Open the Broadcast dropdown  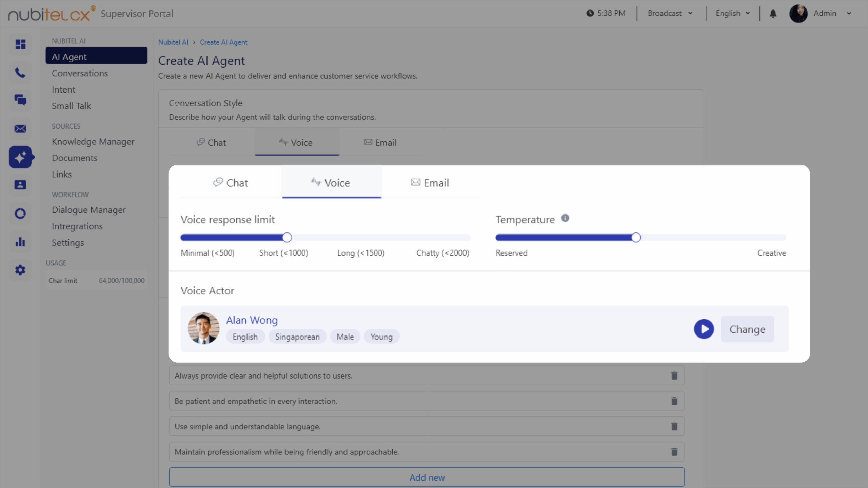[x=670, y=13]
